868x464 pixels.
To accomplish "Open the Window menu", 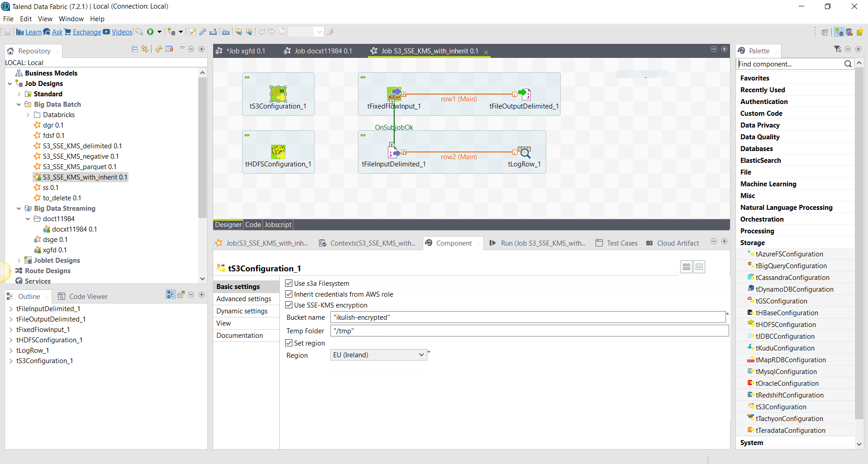I will 71,19.
